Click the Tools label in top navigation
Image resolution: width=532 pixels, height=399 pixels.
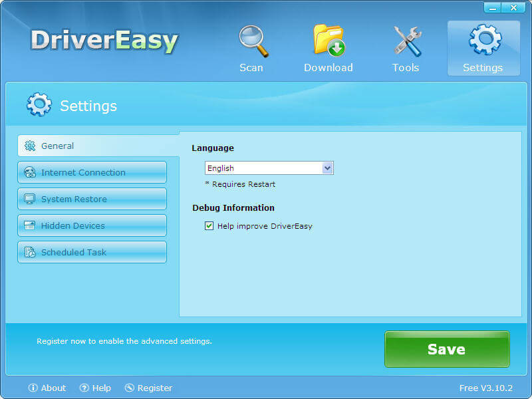pos(406,68)
